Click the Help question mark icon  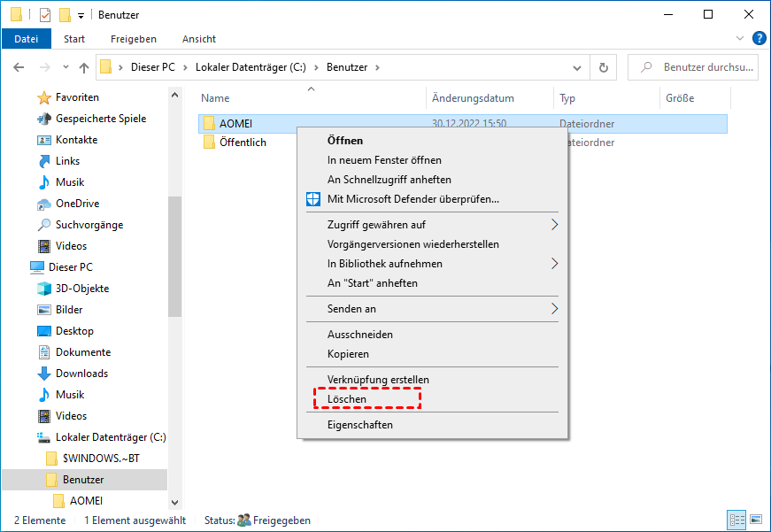tap(759, 38)
